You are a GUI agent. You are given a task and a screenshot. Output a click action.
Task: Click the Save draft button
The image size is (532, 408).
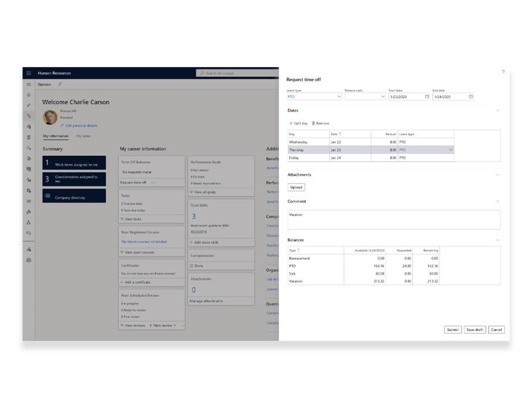tap(475, 330)
